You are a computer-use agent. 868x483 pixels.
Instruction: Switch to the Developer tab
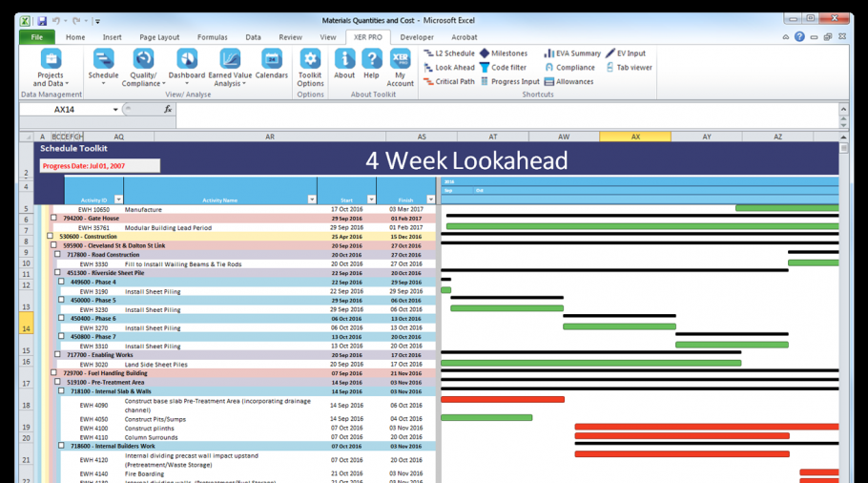click(417, 37)
